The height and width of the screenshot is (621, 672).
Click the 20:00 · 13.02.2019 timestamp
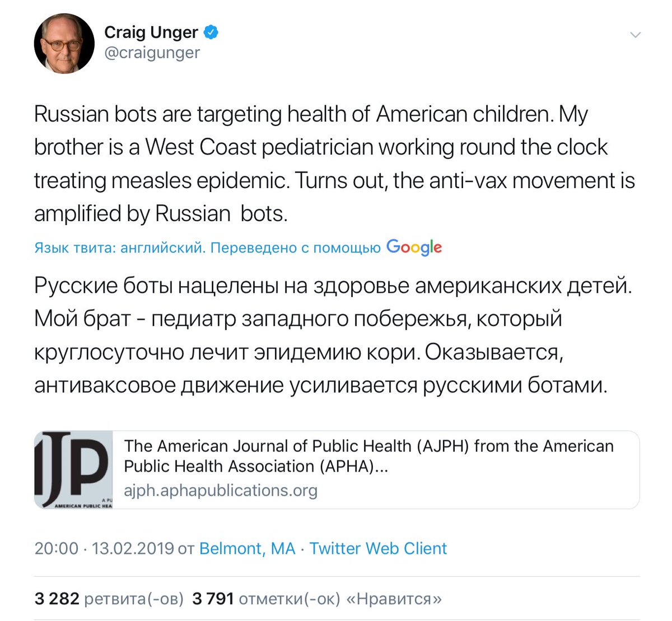(x=104, y=548)
